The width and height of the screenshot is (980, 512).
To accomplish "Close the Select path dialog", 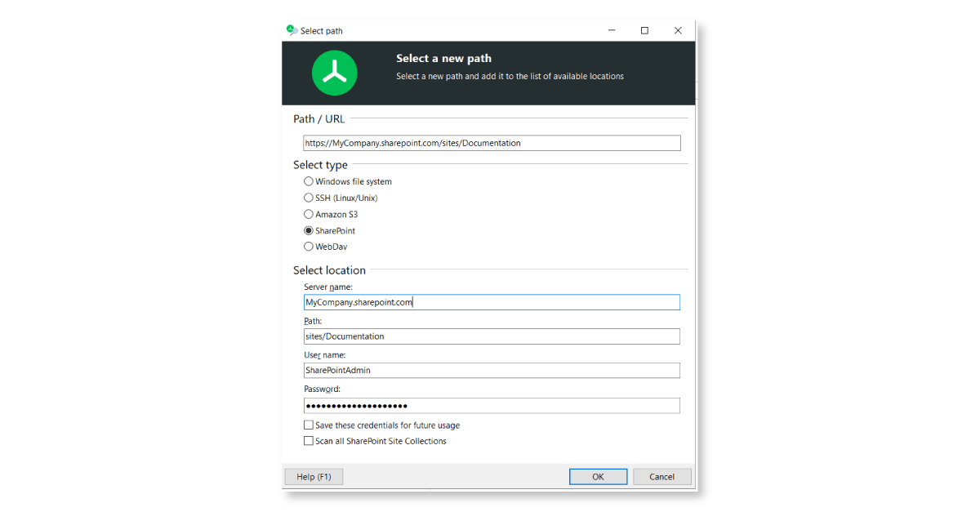I will point(678,30).
